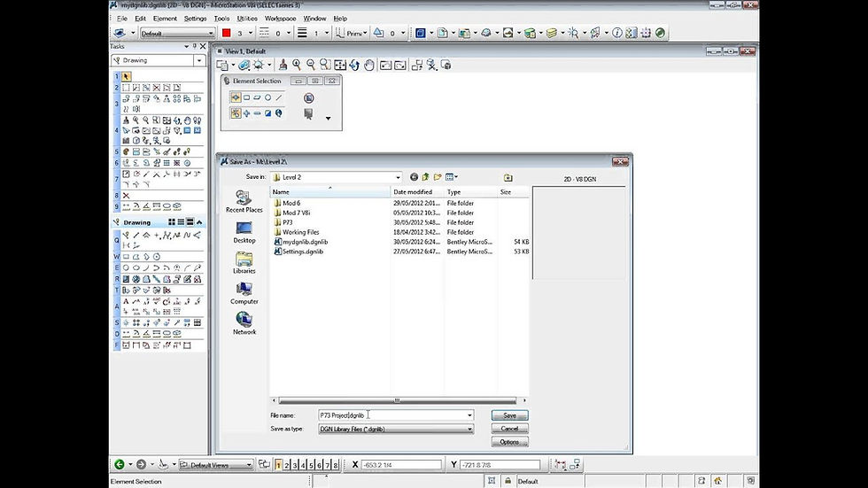The image size is (868, 488).
Task: Select Individual mode in Element Selection
Action: [236, 98]
